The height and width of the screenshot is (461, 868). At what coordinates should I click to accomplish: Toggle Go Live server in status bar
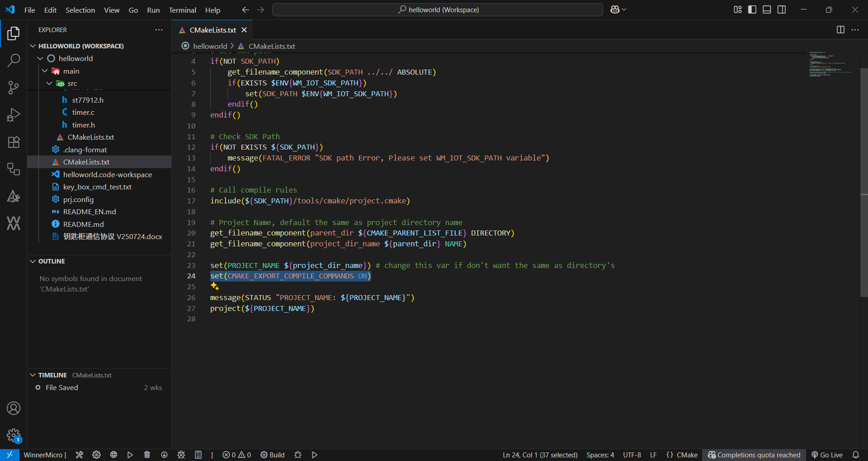click(827, 455)
